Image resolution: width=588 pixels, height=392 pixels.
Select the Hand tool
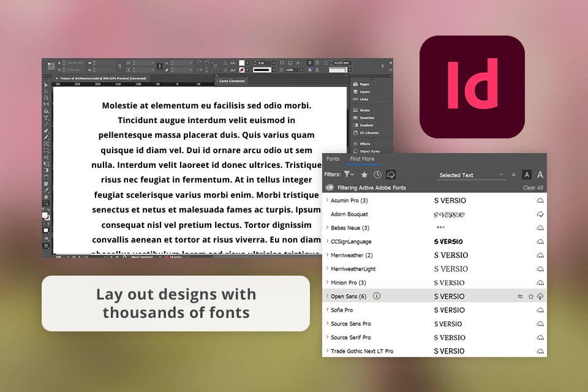(46, 196)
